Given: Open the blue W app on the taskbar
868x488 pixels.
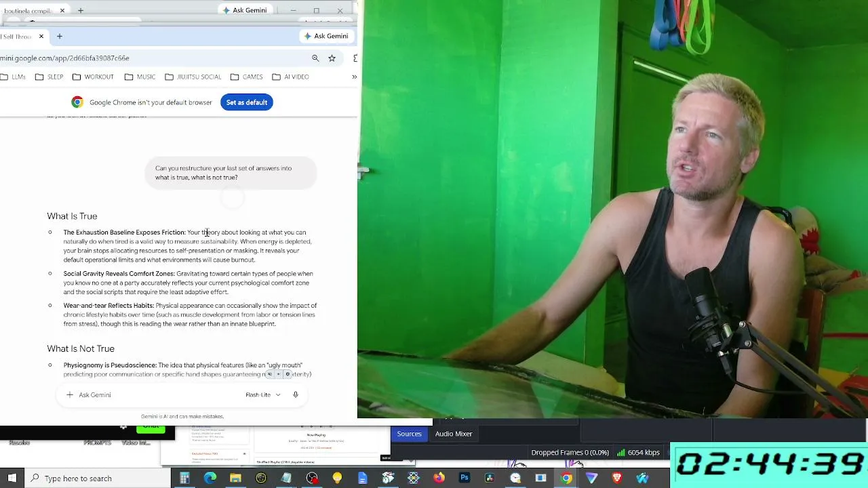Looking at the screenshot, I should [642, 479].
